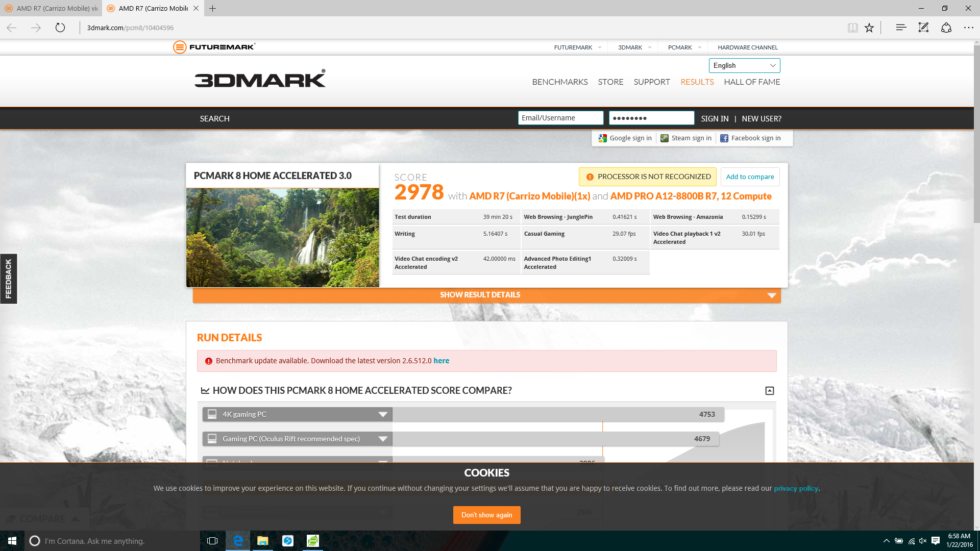Click the waterfall benchmark thumbnail
Viewport: 980px width, 551px height.
282,238
